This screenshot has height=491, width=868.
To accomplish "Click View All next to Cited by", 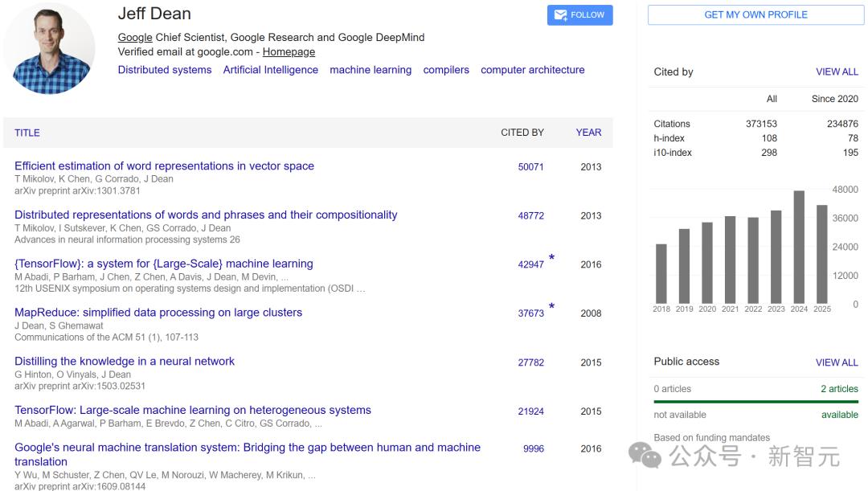I will tap(837, 72).
